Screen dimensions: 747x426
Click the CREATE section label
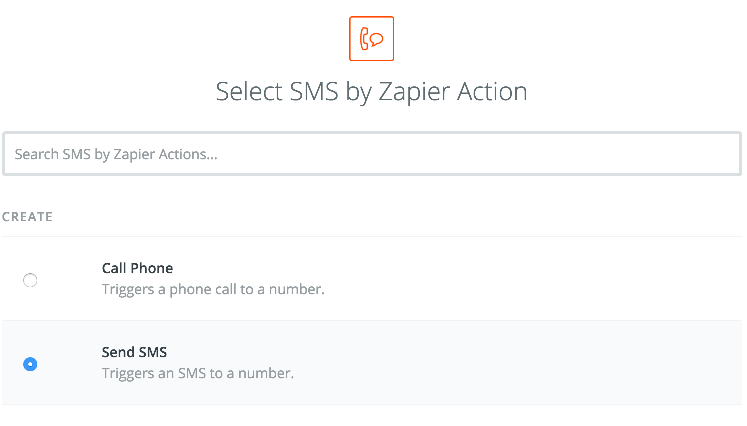pos(27,217)
